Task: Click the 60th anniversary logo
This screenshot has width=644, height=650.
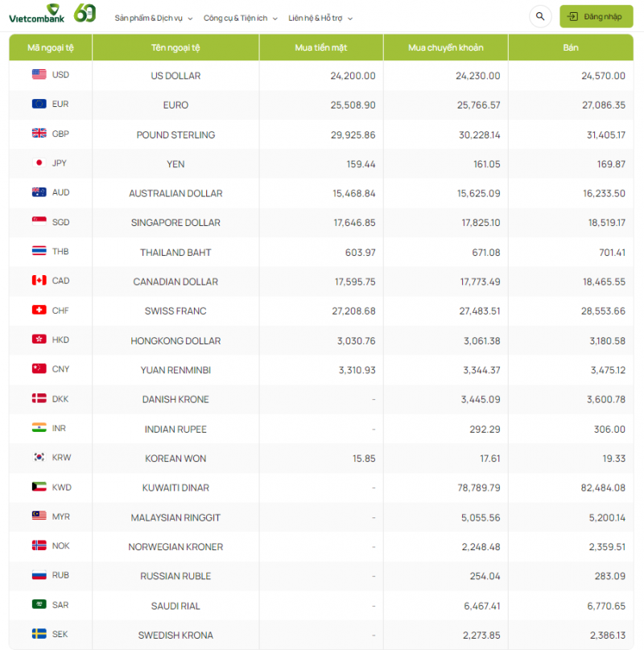Action: 85,14
